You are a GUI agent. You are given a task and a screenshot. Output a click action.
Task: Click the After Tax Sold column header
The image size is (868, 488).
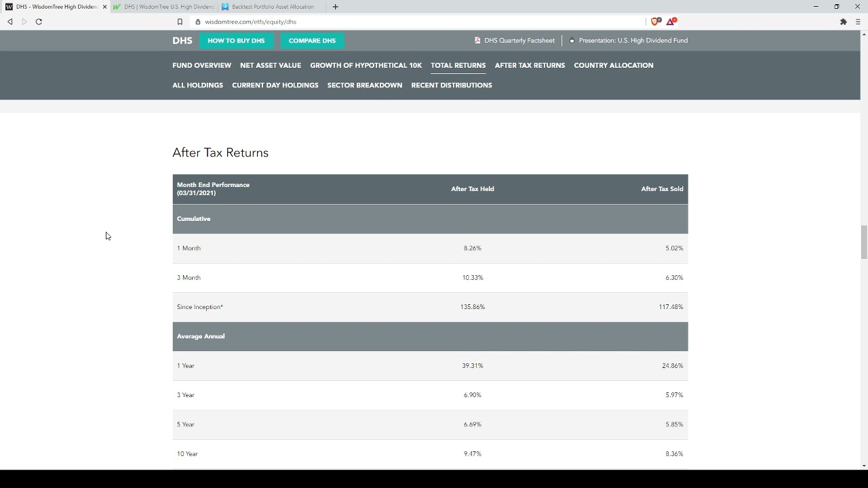tap(663, 189)
